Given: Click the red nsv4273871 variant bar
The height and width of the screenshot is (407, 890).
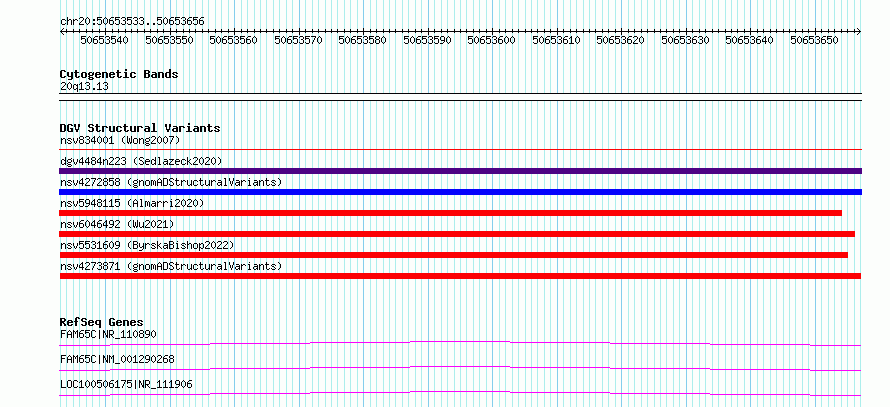Looking at the screenshot, I should [460, 276].
